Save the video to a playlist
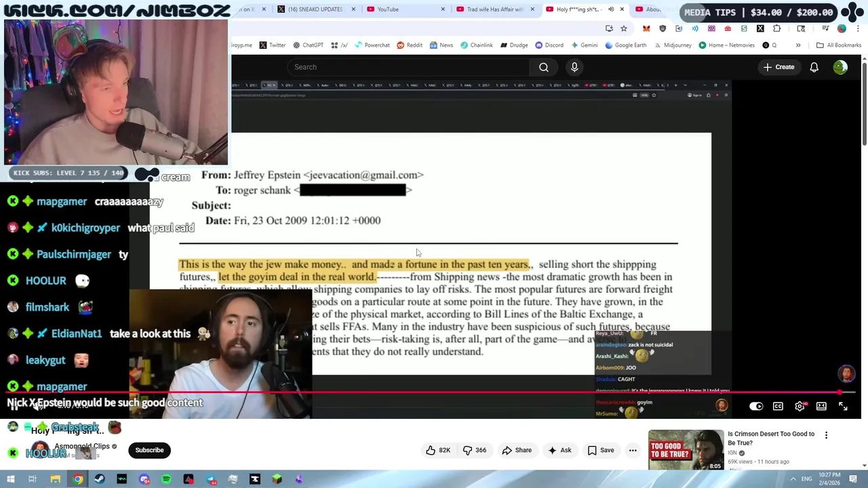 (600, 450)
